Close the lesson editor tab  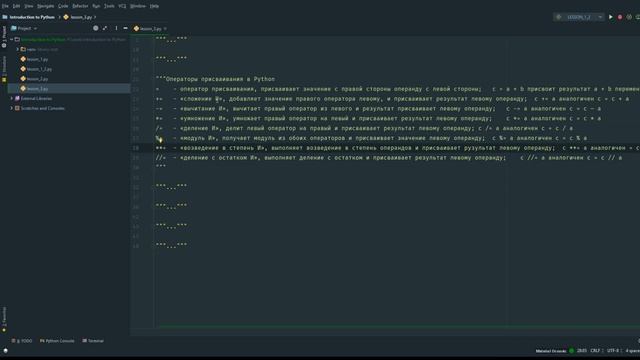[165, 29]
